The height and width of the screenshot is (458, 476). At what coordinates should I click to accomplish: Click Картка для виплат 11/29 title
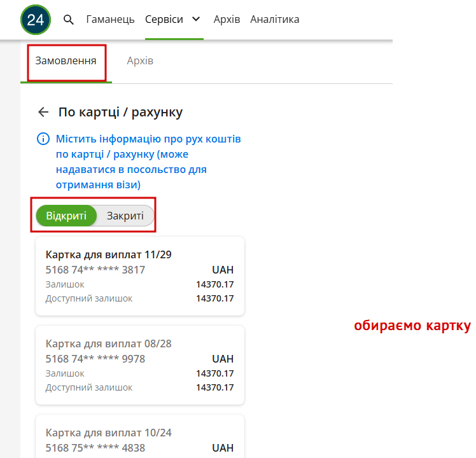pos(108,254)
